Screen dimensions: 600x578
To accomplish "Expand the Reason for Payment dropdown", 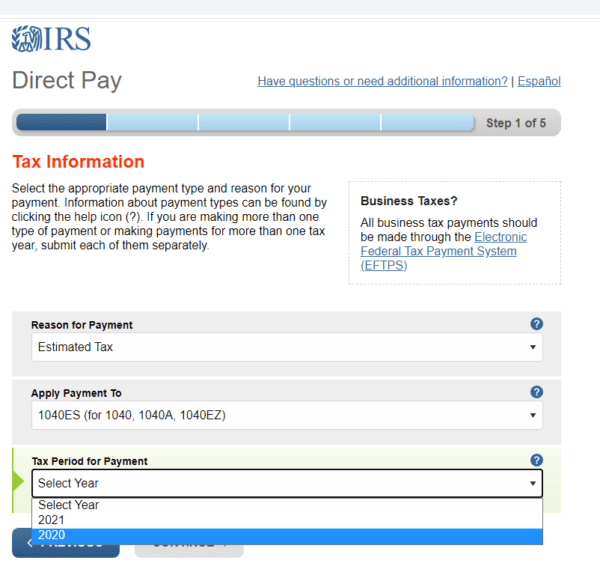I will pyautogui.click(x=286, y=347).
